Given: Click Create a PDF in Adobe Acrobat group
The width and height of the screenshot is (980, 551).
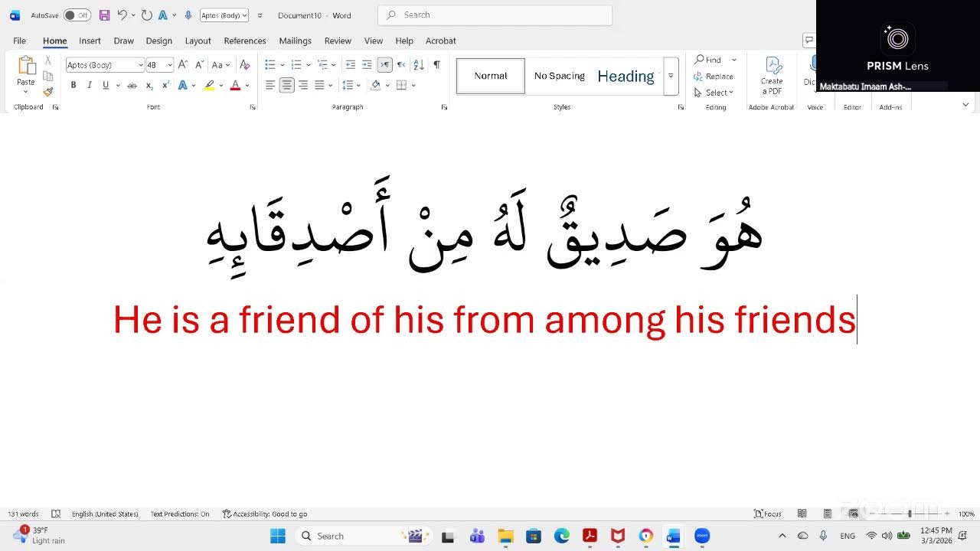Looking at the screenshot, I should coord(772,76).
